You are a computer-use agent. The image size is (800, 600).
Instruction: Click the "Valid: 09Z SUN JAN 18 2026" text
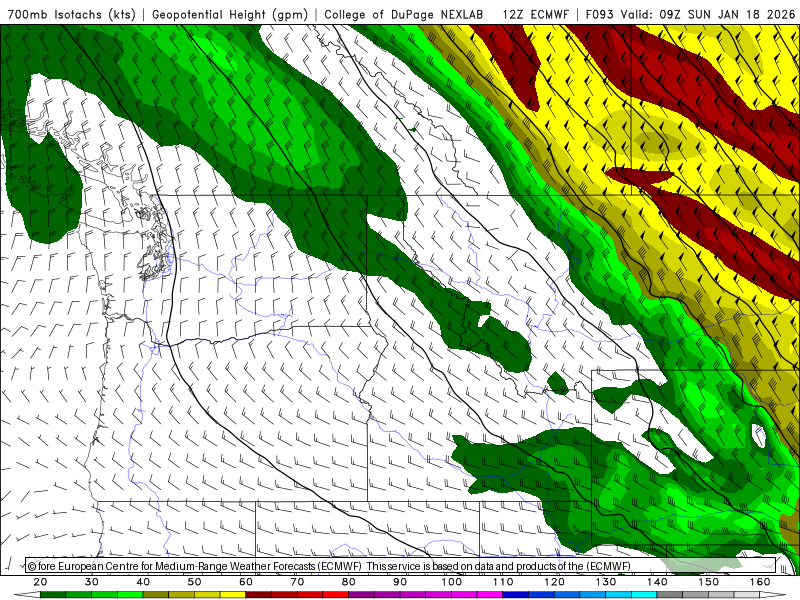(x=708, y=15)
